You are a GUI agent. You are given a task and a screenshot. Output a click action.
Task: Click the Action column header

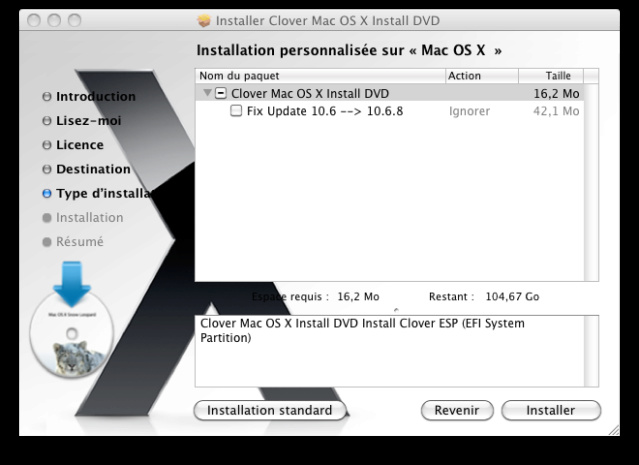click(x=482, y=76)
